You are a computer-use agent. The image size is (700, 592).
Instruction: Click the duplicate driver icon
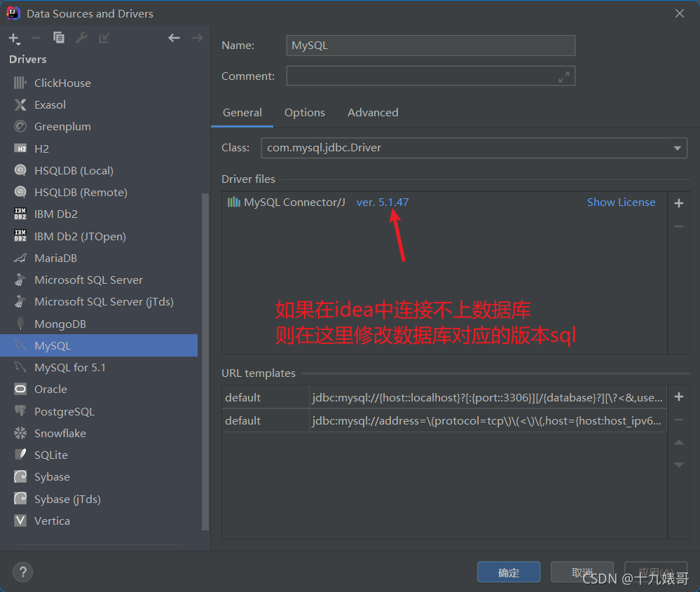pos(58,38)
